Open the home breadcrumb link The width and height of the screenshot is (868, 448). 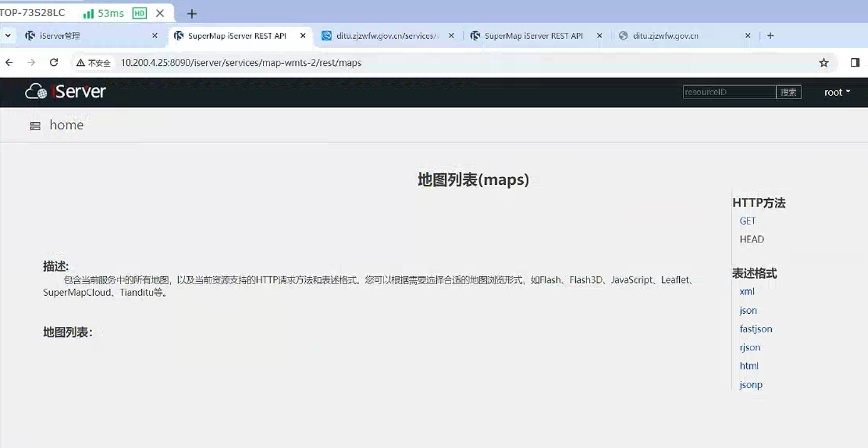pos(66,125)
